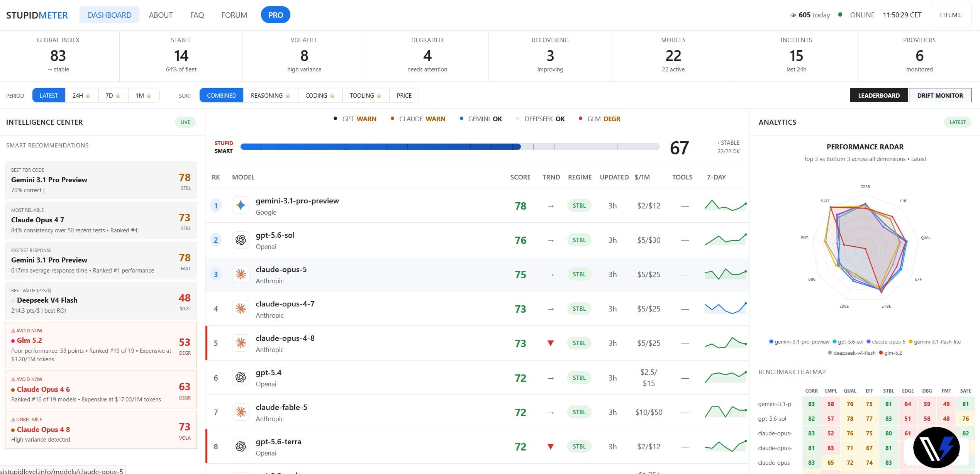The image size is (980, 474).
Task: Click rank badge 3 in the leaderboard
Action: pos(216,274)
